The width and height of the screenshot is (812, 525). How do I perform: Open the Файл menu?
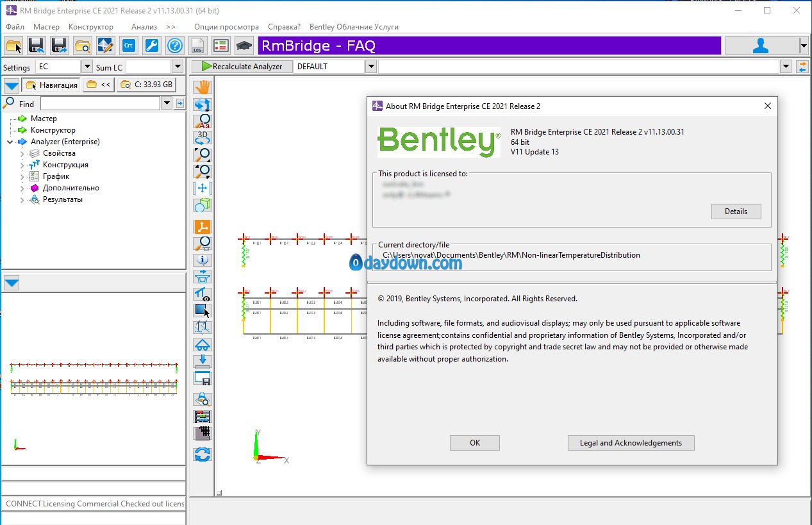point(15,27)
